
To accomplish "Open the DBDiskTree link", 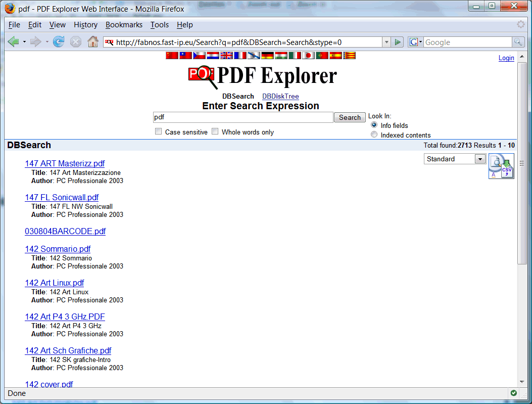I will 280,96.
